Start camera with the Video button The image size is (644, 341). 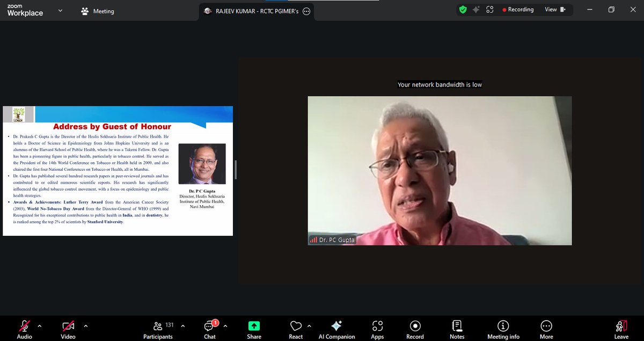click(x=68, y=329)
